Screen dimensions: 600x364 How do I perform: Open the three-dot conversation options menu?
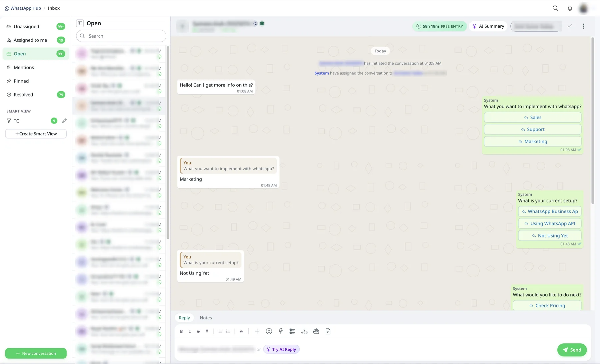click(x=583, y=26)
